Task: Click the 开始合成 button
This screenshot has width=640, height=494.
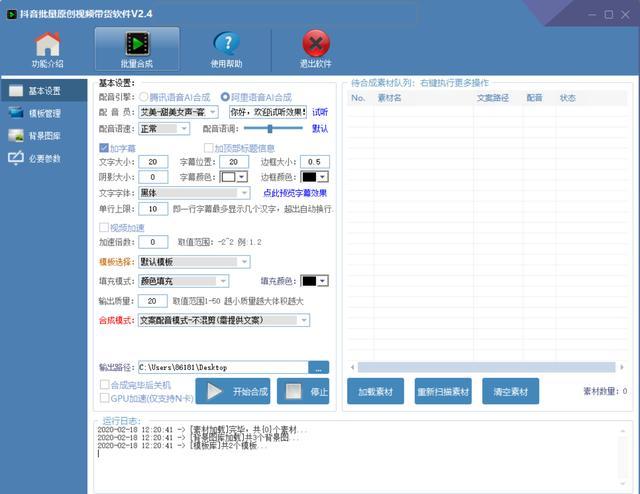Action: point(233,391)
